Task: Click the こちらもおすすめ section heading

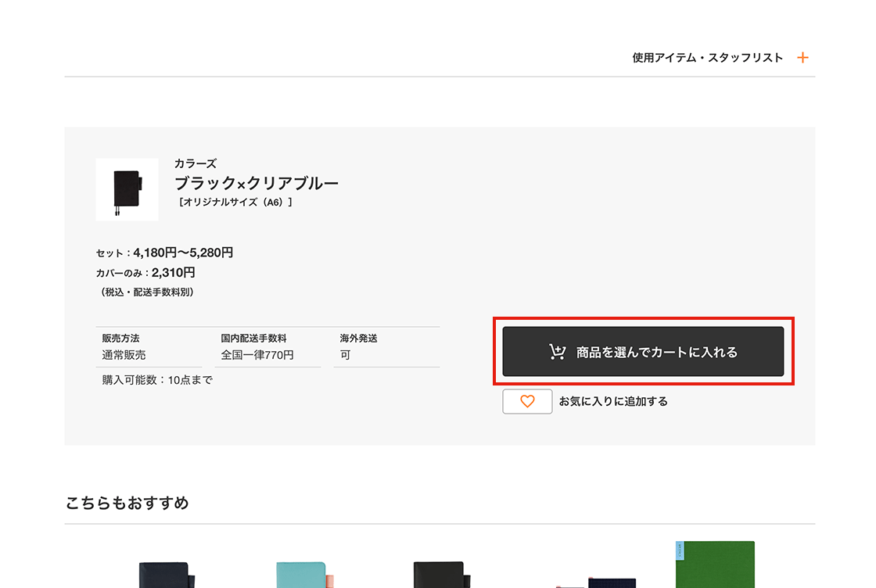Action: (x=127, y=502)
